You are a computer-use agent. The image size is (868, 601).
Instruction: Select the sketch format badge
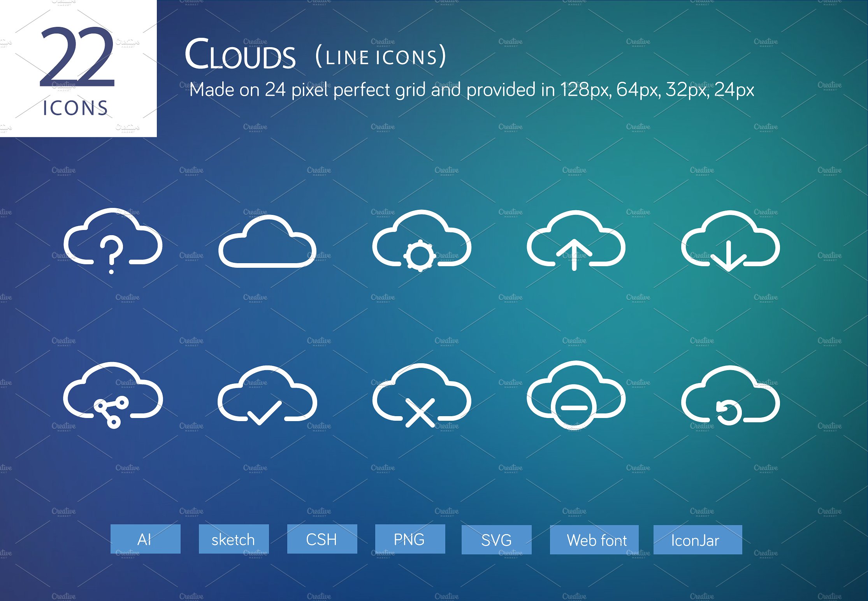234,539
